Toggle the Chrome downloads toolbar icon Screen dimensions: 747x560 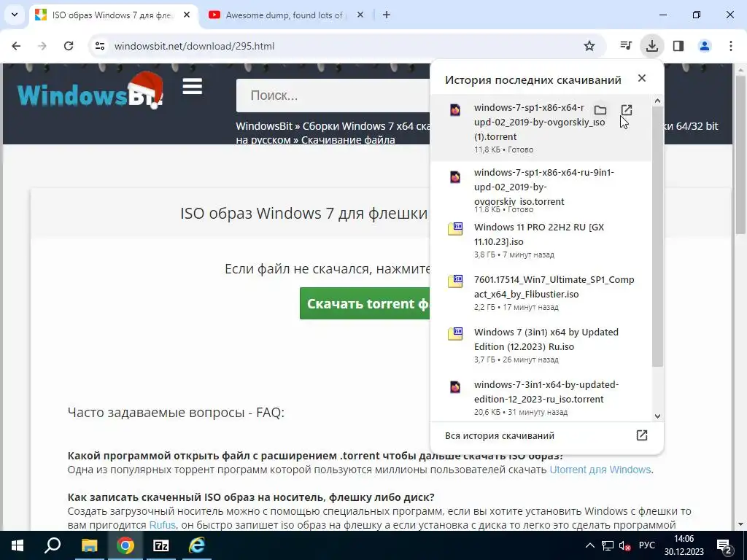[x=651, y=46]
